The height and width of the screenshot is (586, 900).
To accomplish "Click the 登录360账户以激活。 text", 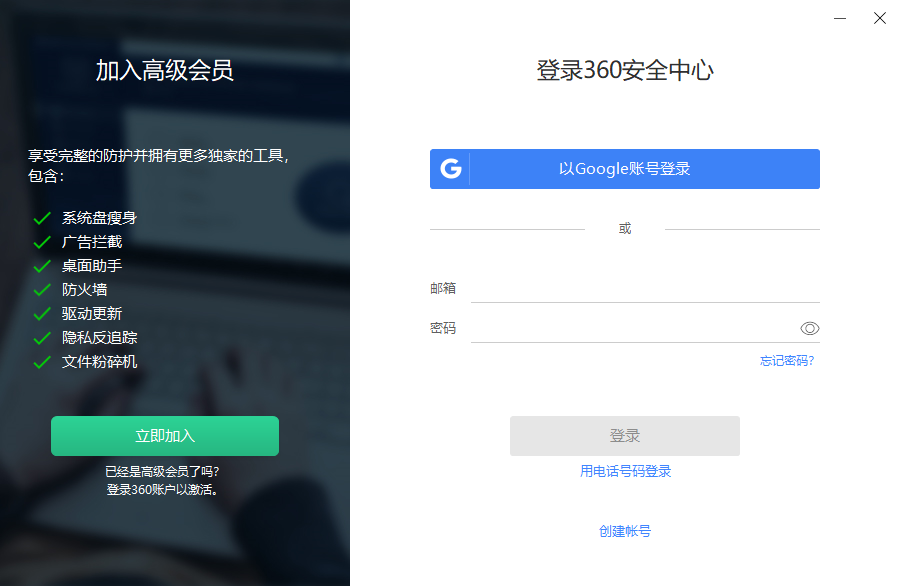I will (162, 490).
